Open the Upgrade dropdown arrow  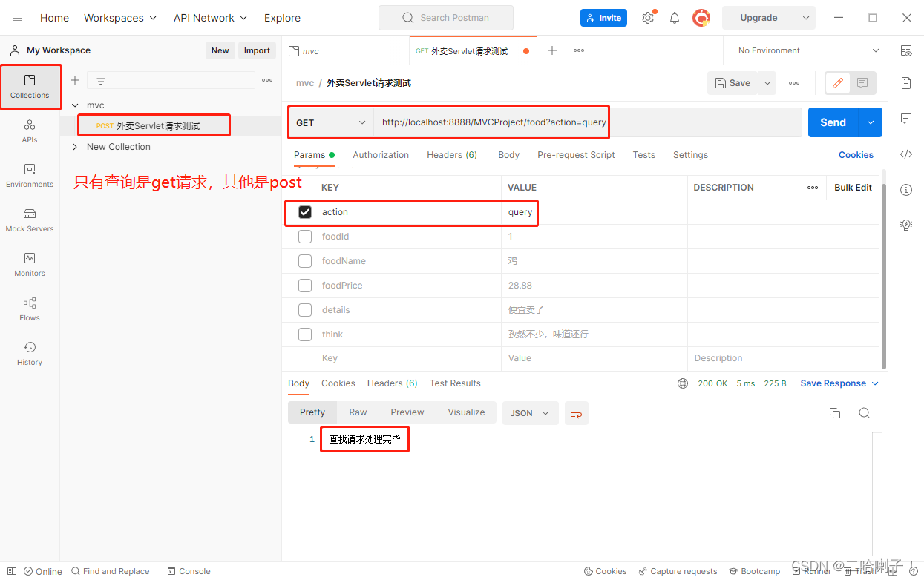click(x=805, y=18)
